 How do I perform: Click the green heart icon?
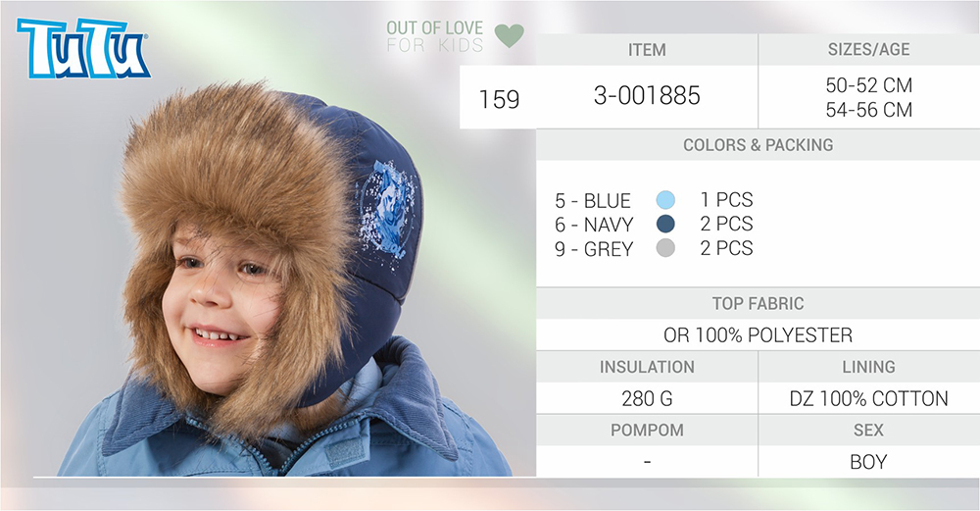click(x=509, y=35)
